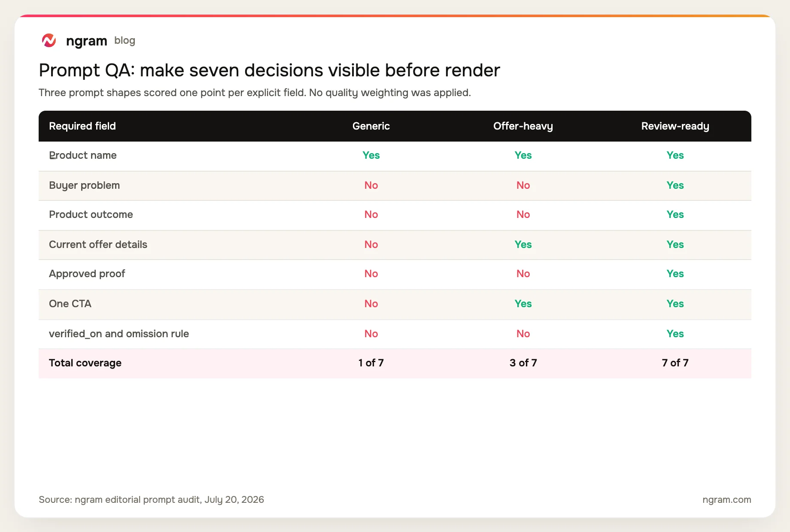Image resolution: width=790 pixels, height=532 pixels.
Task: Click Generic value for Product outcome
Action: 371,215
